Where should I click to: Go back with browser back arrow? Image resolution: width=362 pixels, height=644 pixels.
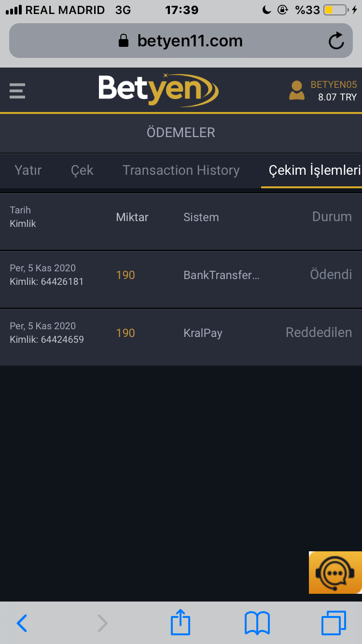tap(22, 623)
